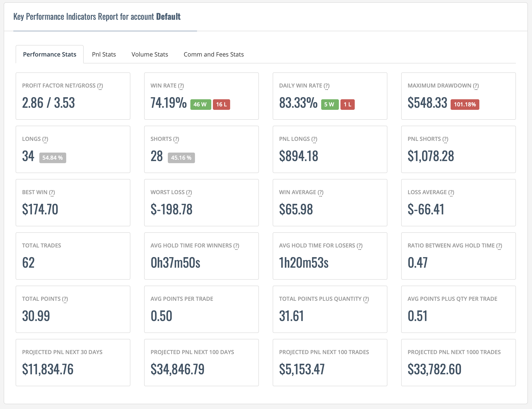Click the green 5 W daily badge

330,105
